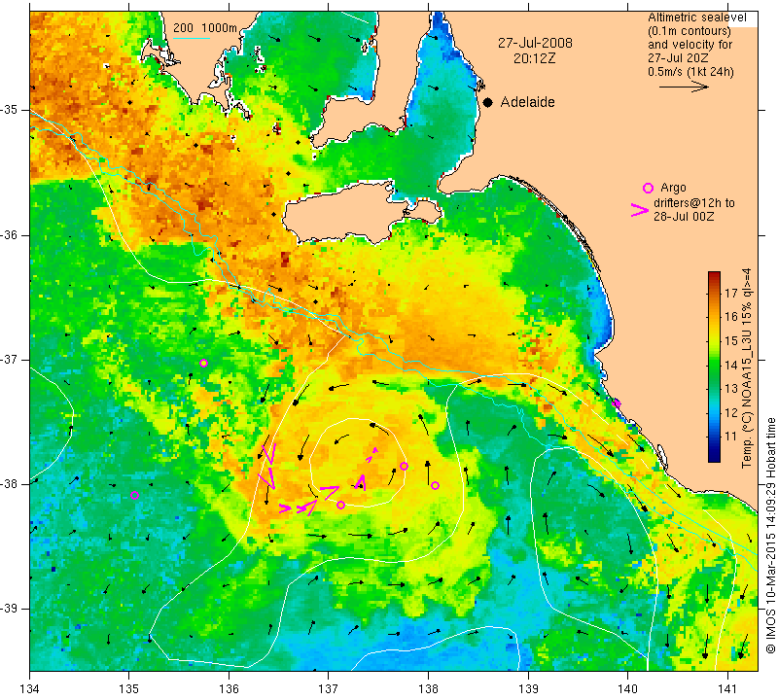This screenshot has width=778, height=700.
Task: Click the Argo float circle near 135, -38.1
Action: coord(134,495)
